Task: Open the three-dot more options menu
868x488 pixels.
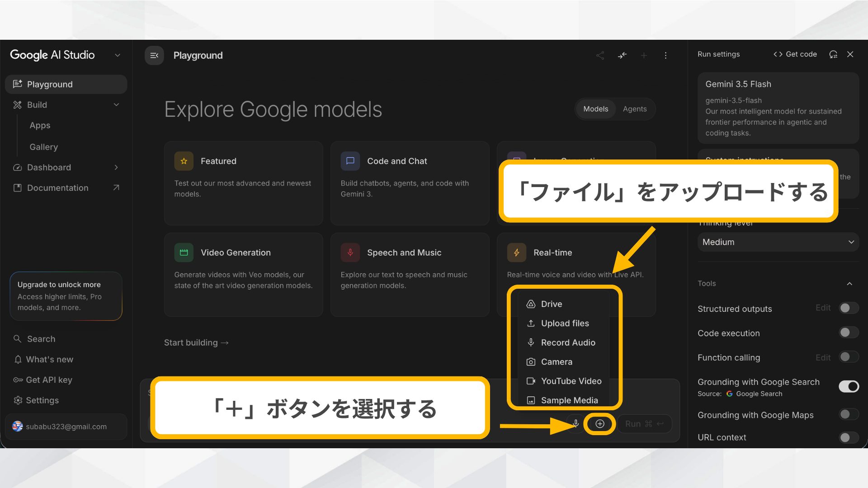Action: point(665,56)
